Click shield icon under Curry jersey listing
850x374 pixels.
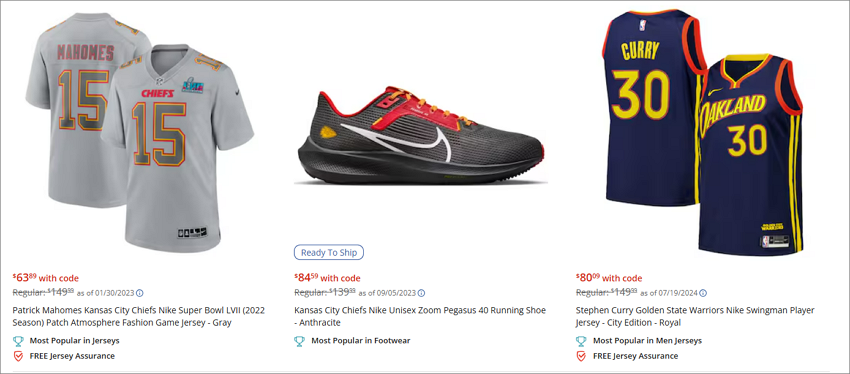pos(581,356)
